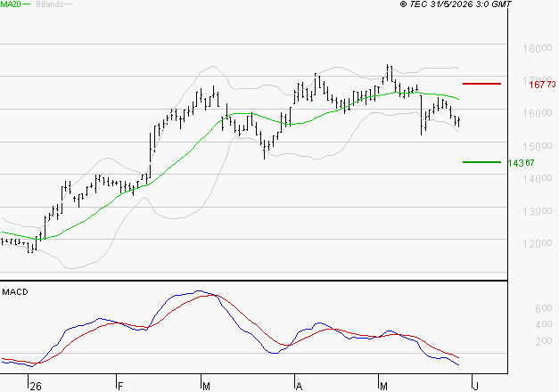Viewport: 559px width, 392px height.
Task: Click the 26 year marker on time axis
Action: [x=36, y=386]
